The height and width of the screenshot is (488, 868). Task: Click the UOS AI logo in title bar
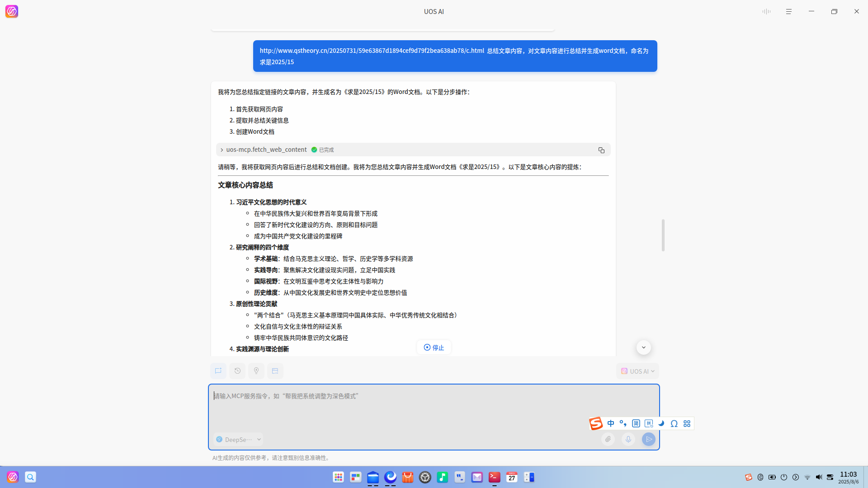12,11
